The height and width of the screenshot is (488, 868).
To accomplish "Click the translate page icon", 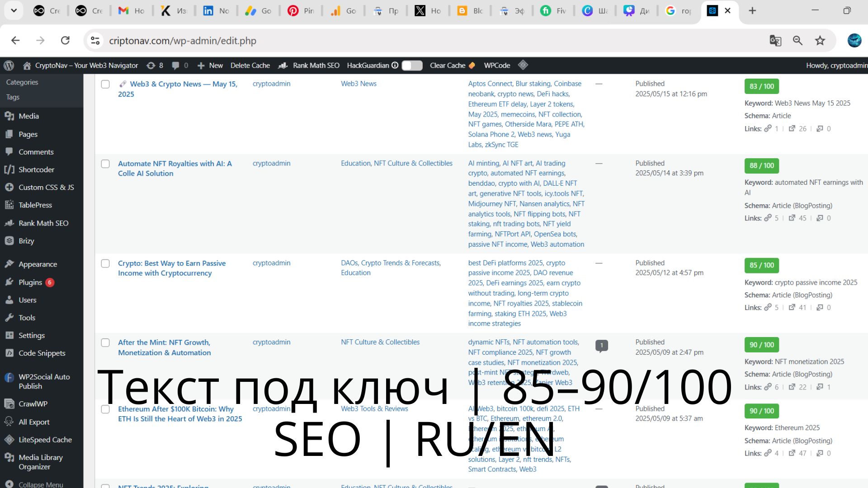I will click(775, 41).
